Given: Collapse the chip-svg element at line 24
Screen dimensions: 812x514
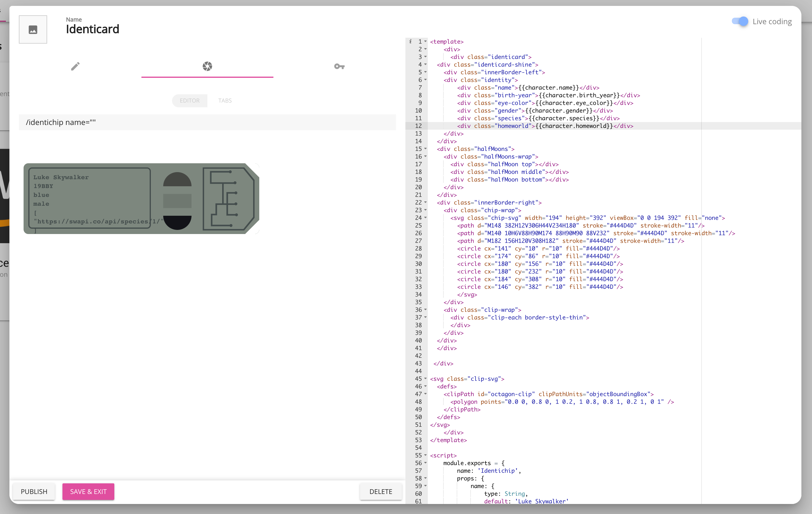Looking at the screenshot, I should 425,218.
